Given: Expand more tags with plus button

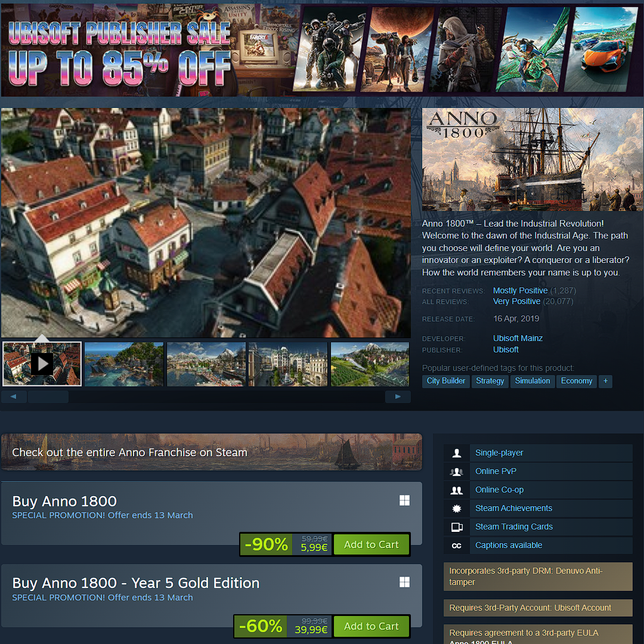Looking at the screenshot, I should coord(605,381).
